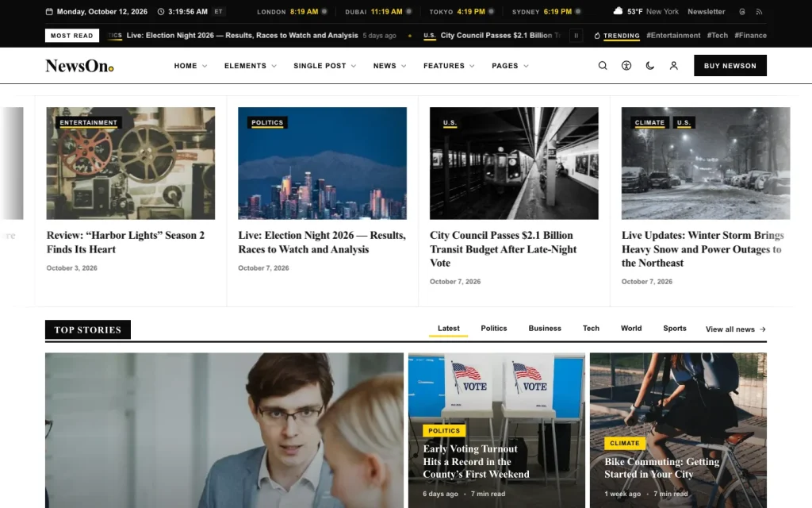Open the View all news link
Viewport: 812px width, 508px height.
pyautogui.click(x=736, y=329)
